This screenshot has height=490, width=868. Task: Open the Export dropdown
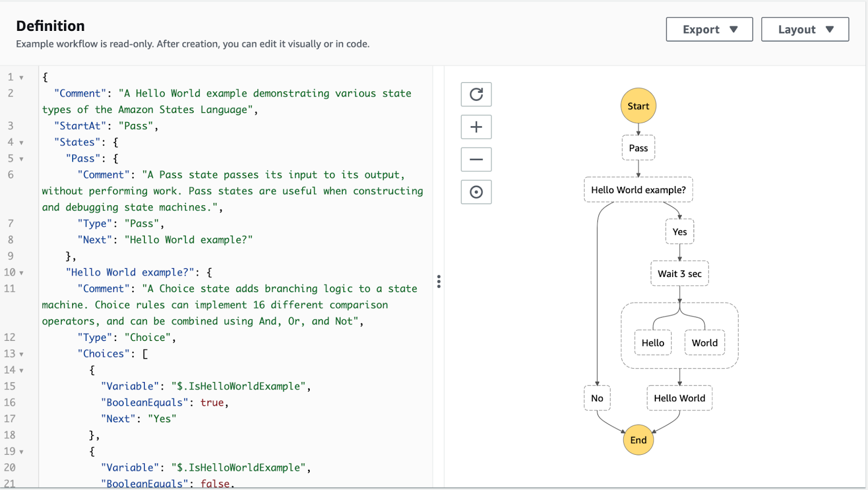(709, 29)
